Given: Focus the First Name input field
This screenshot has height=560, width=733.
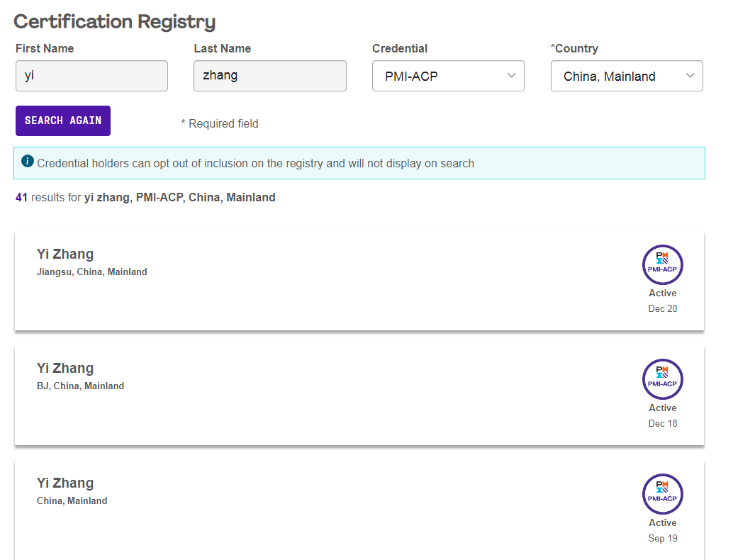Looking at the screenshot, I should tap(91, 76).
